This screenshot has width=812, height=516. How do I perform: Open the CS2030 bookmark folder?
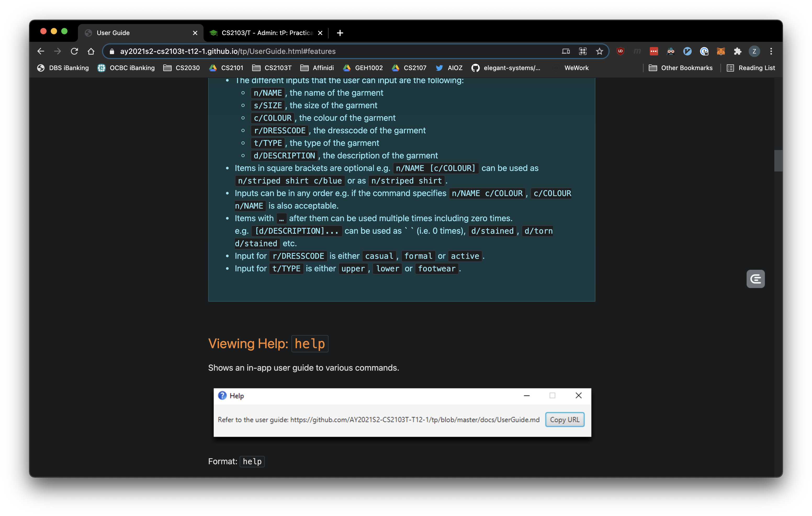[182, 68]
